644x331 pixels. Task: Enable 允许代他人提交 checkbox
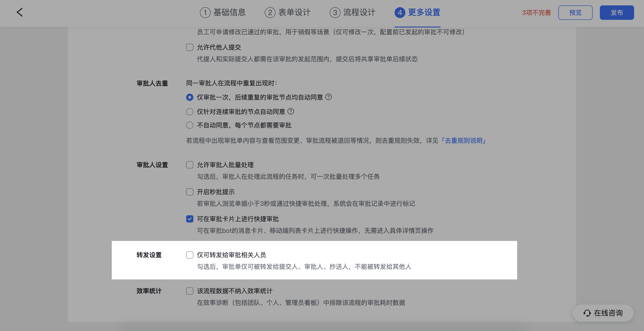click(x=190, y=47)
